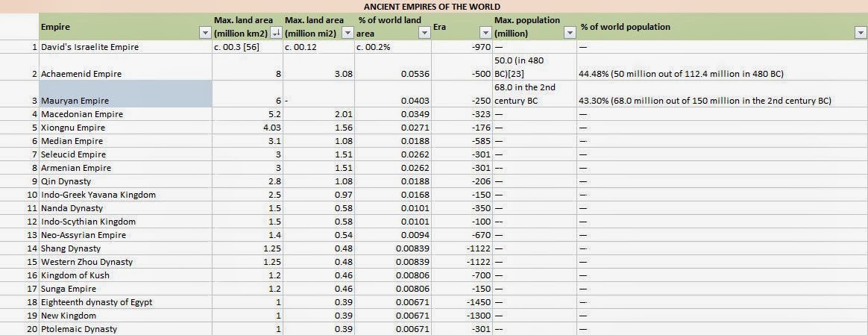The height and width of the screenshot is (335, 868).
Task: Open the Max. population filter dropdown
Action: [x=570, y=34]
